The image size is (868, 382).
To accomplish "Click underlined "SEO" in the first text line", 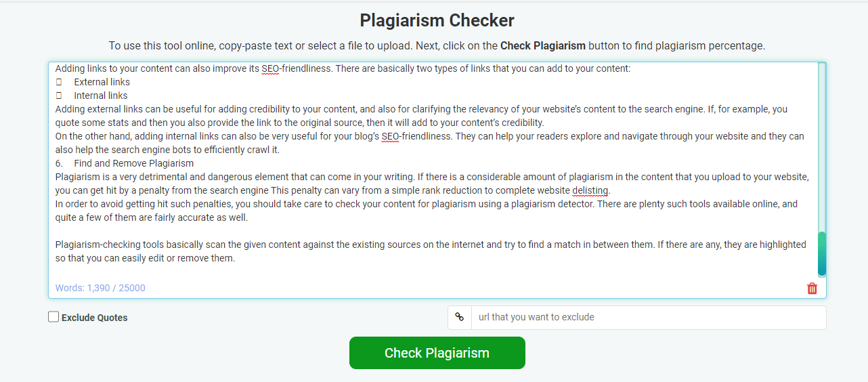I will (270, 68).
